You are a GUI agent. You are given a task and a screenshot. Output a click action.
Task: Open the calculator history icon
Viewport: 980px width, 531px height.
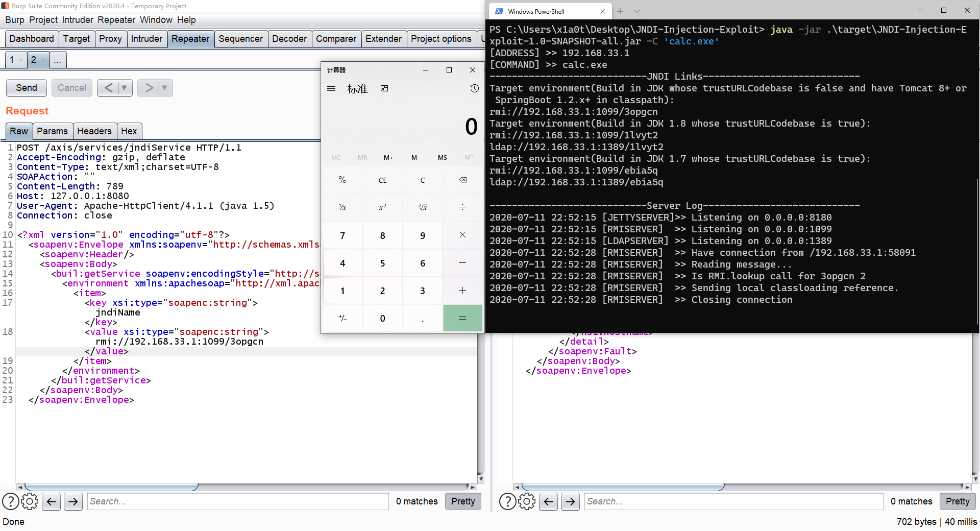pyautogui.click(x=474, y=89)
